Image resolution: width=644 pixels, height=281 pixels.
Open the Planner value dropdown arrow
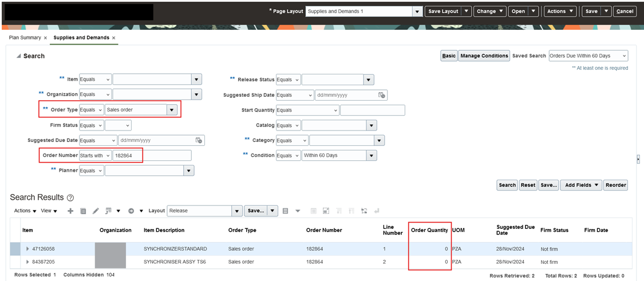pos(189,171)
